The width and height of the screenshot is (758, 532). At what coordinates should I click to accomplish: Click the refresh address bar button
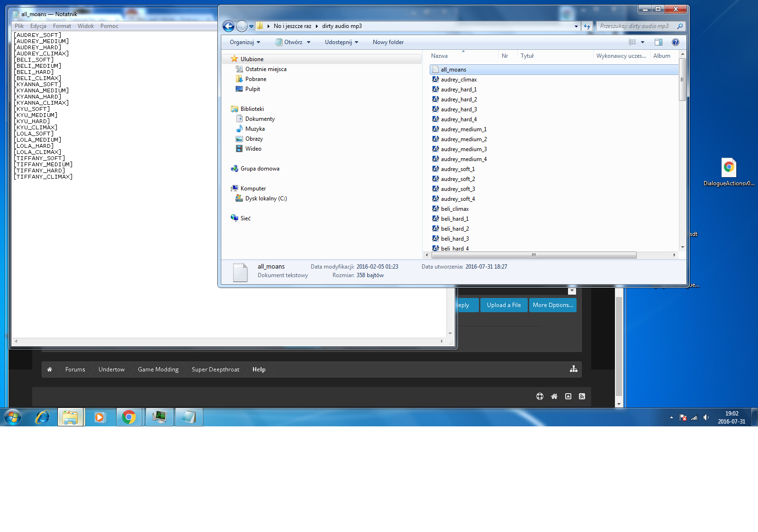(x=587, y=27)
